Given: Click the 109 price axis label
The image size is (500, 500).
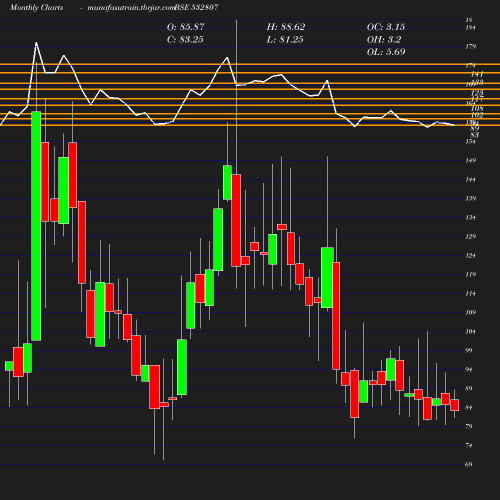Looking at the screenshot, I should click(x=470, y=313).
